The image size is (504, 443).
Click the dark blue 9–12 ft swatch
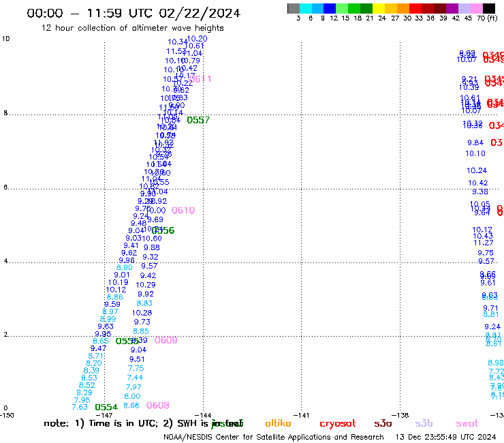[330, 8]
